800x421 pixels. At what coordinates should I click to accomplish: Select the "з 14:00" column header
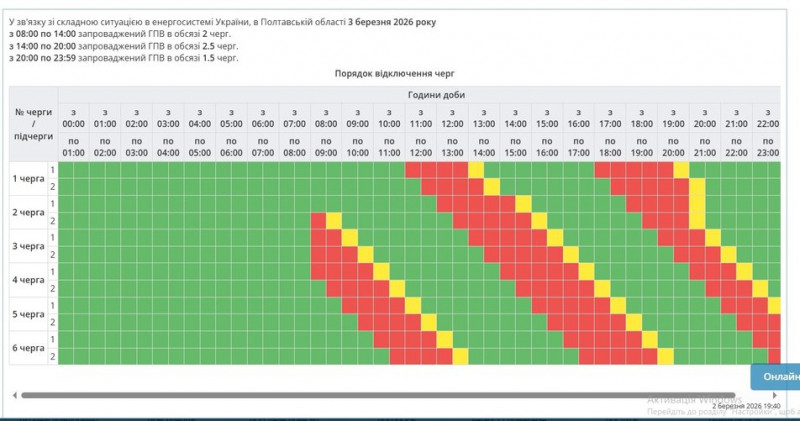tap(515, 117)
